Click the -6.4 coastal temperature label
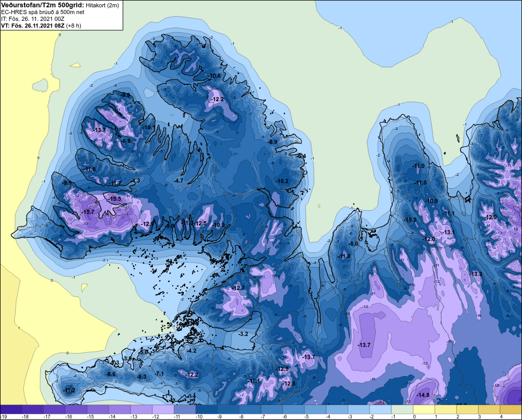Screen dimensions: 522x420 [x=301, y=156]
